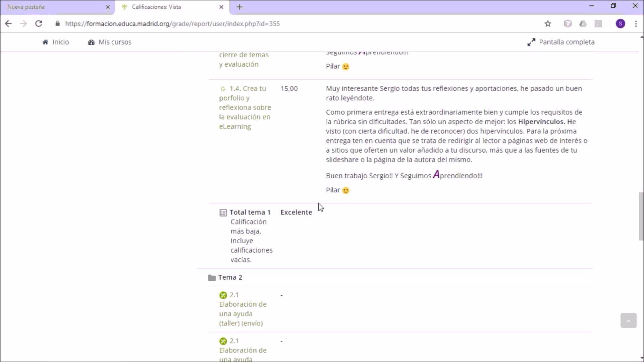644x362 pixels.
Task: Click the cube extension icon in toolbar
Action: click(x=568, y=23)
